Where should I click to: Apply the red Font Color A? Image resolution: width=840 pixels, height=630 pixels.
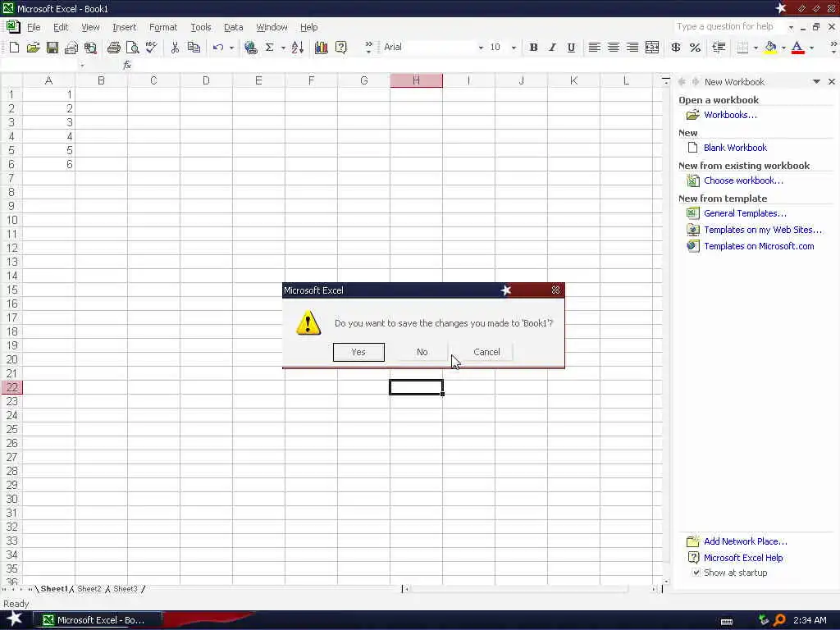[797, 48]
